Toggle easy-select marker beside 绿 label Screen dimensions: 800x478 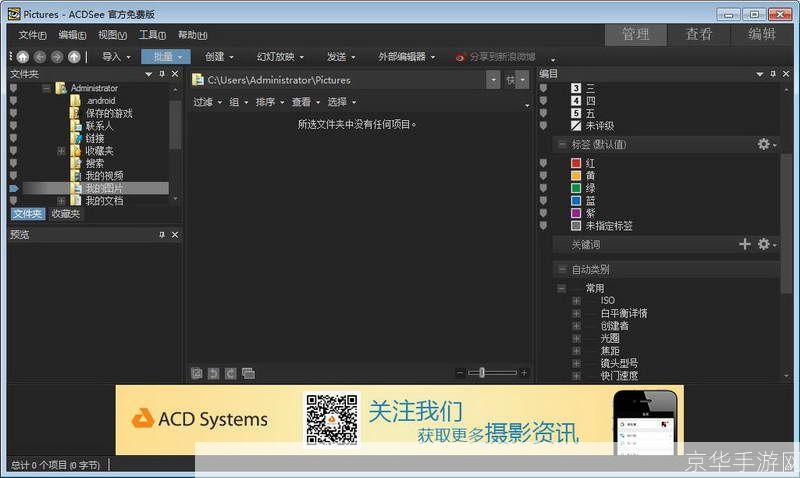click(x=543, y=188)
